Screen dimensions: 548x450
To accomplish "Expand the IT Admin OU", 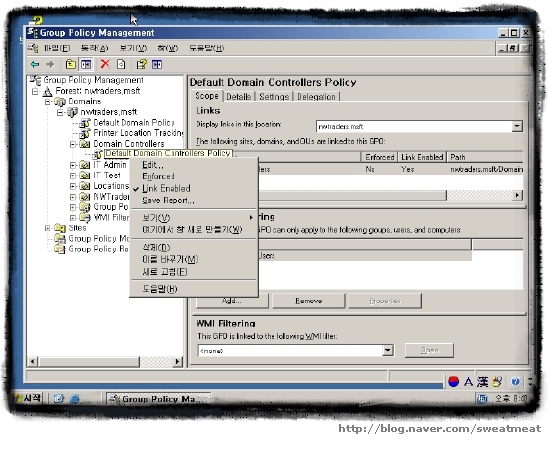I will click(73, 165).
